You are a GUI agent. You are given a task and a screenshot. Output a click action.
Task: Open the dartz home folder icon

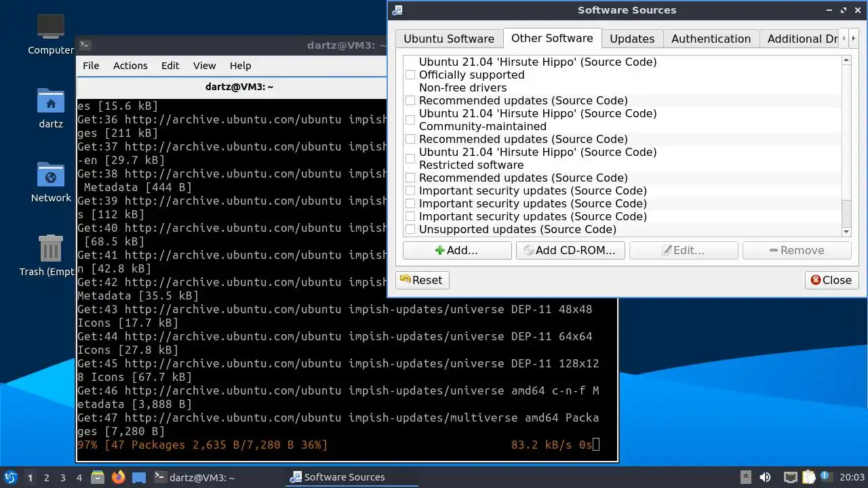51,108
